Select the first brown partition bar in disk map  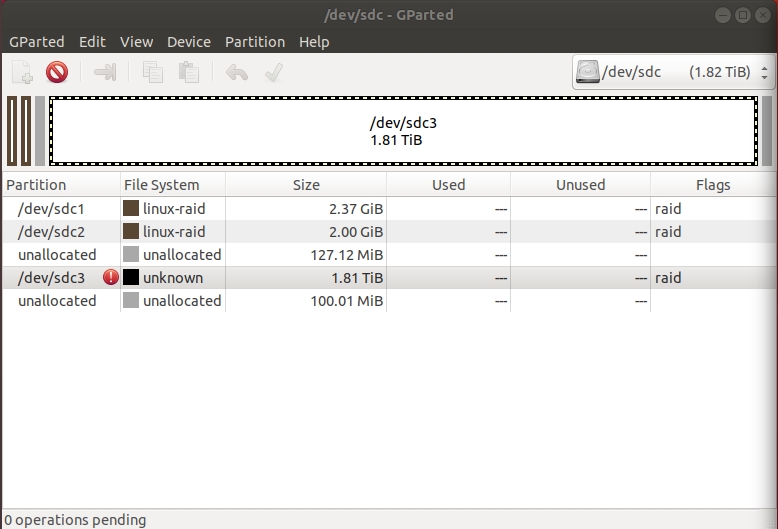[12, 131]
